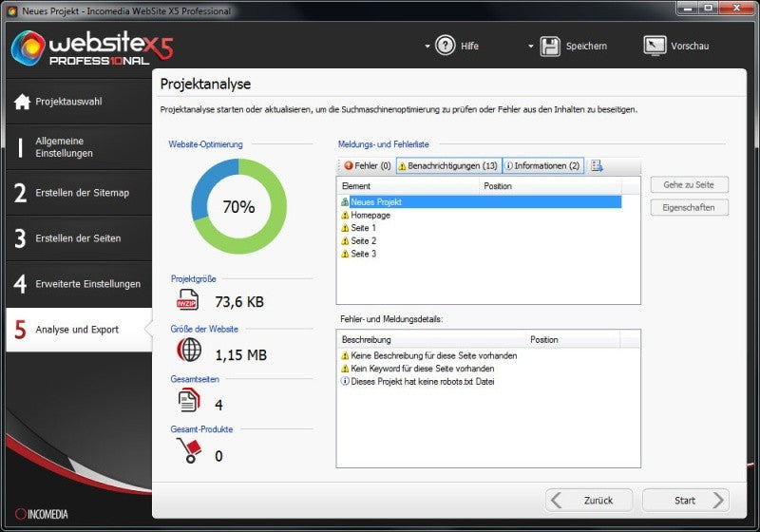The height and width of the screenshot is (532, 760).
Task: Click the Hilfe question mark icon
Action: [445, 46]
